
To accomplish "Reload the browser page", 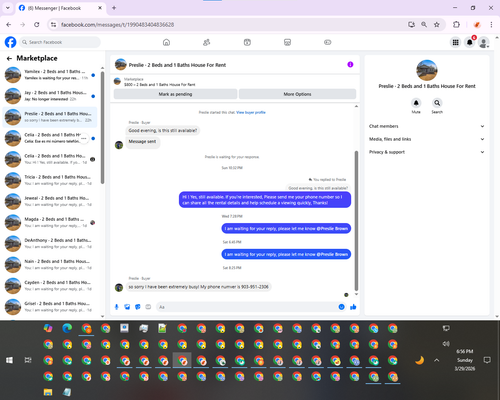I will point(37,25).
